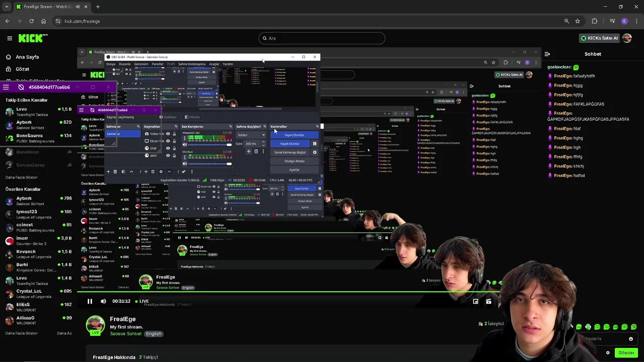Open advanced audio gear in Ses Karıştırıcı
644x362 pixels.
[x=184, y=171]
